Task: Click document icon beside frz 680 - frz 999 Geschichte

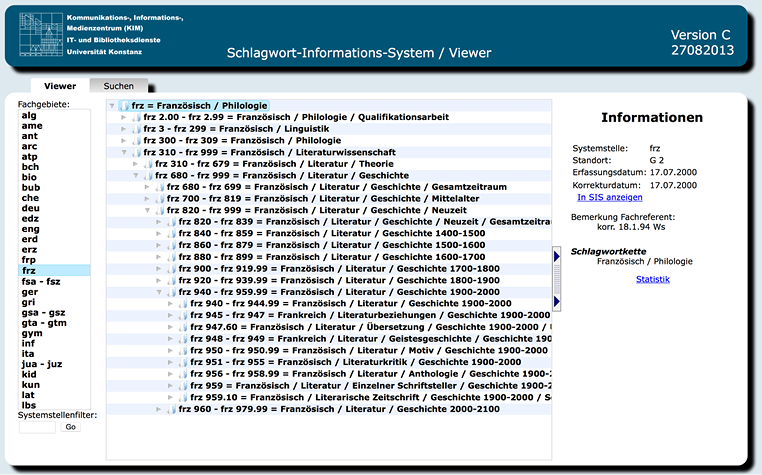Action: 148,176
